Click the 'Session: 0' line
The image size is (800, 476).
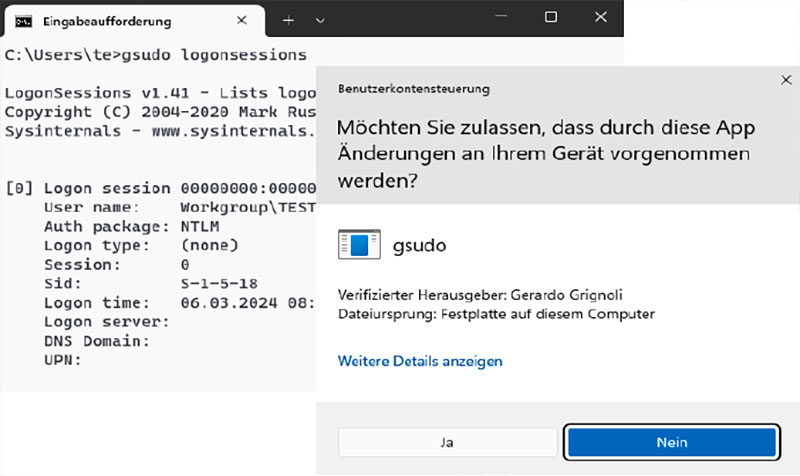[x=117, y=264]
